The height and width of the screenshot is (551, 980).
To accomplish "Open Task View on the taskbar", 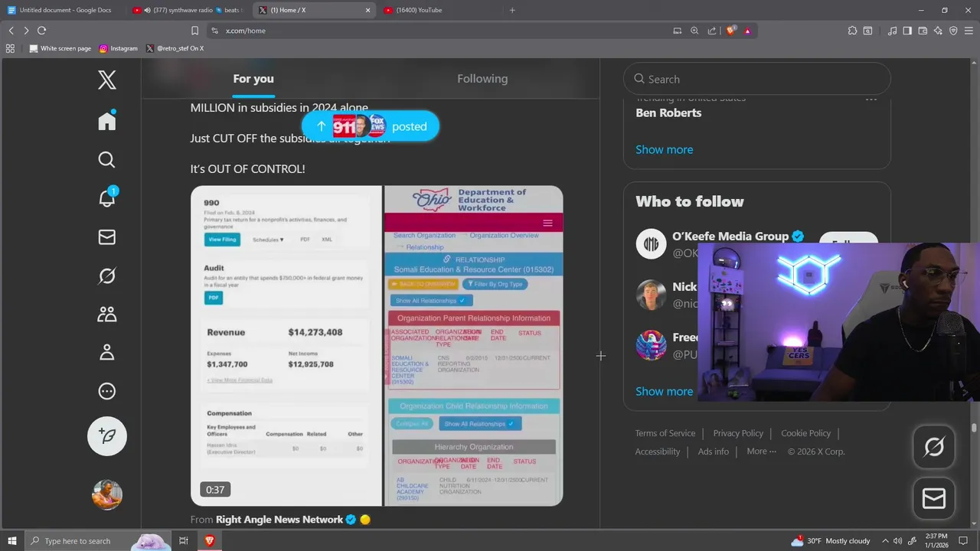I will 184,541.
